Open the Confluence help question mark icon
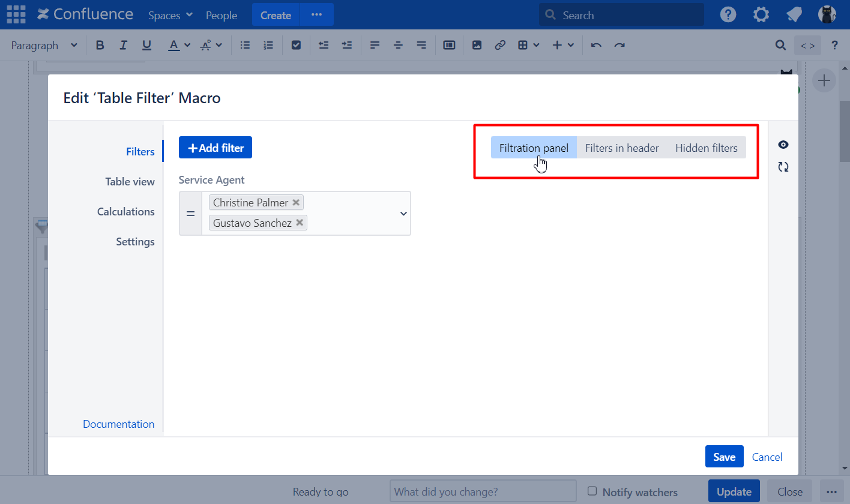 (728, 15)
